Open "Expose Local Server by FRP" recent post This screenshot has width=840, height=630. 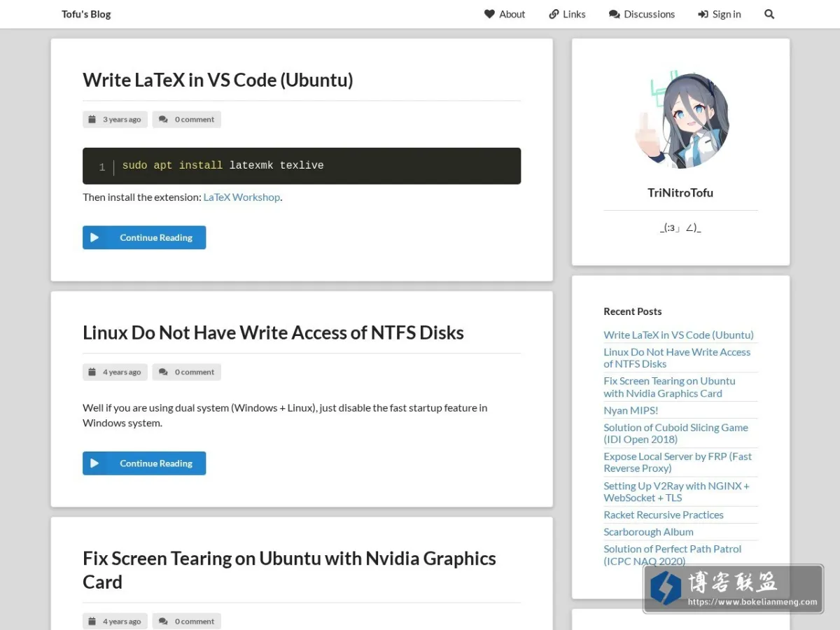(x=678, y=462)
